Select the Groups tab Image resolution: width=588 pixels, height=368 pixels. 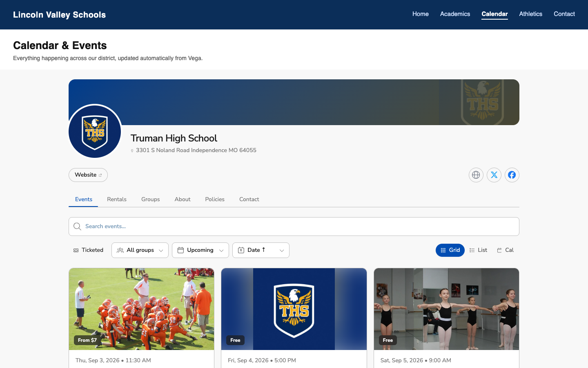(151, 200)
